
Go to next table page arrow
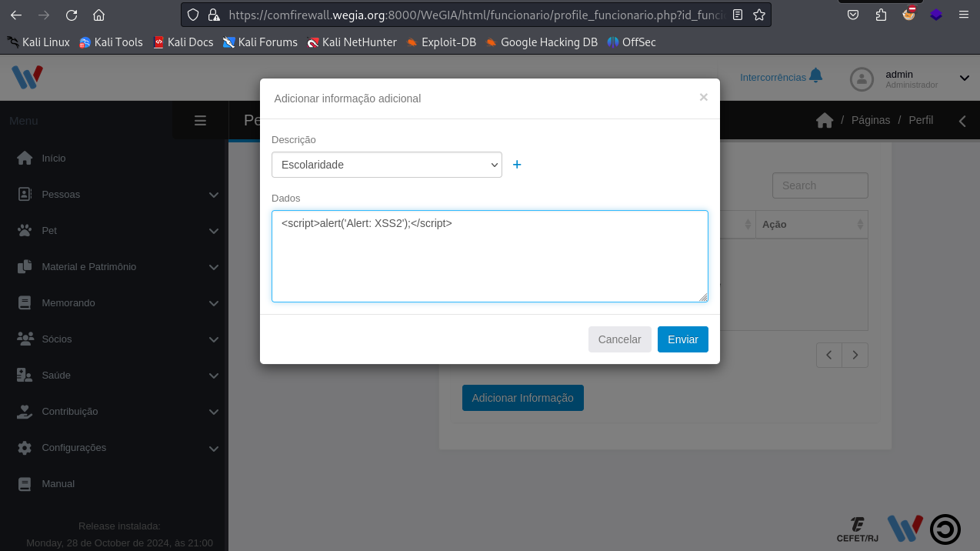[855, 355]
